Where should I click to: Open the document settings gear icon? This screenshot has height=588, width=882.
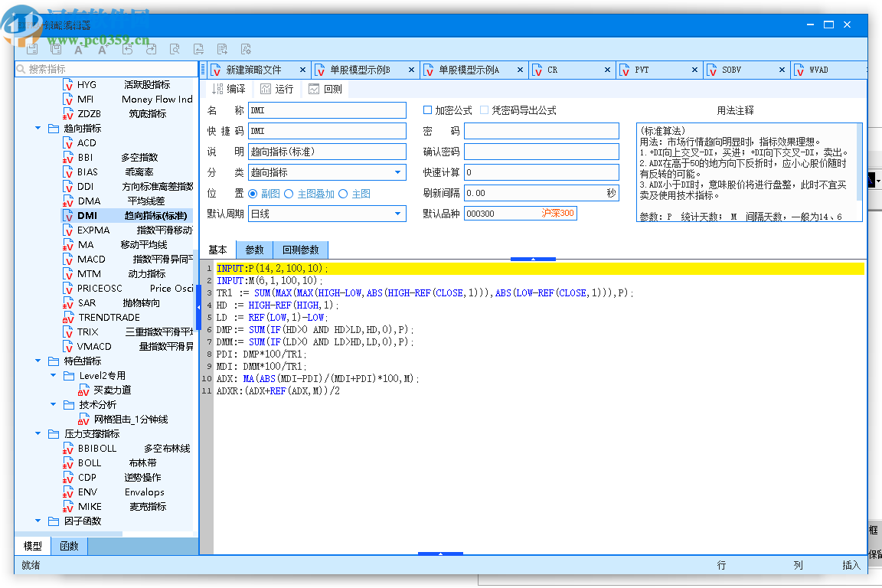(x=246, y=50)
